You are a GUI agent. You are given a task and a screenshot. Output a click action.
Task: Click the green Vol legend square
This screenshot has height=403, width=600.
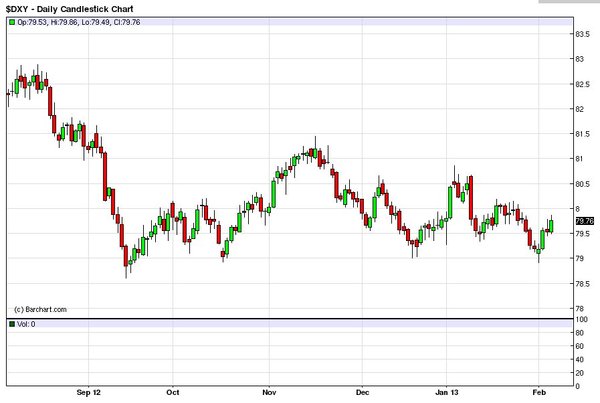tap(11, 324)
